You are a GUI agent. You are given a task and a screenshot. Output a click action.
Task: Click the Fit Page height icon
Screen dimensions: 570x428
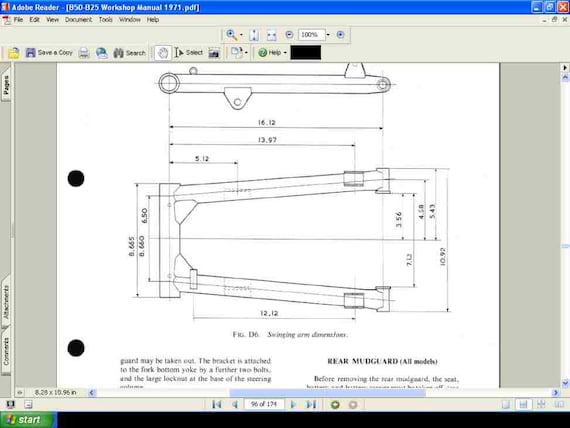tap(254, 35)
